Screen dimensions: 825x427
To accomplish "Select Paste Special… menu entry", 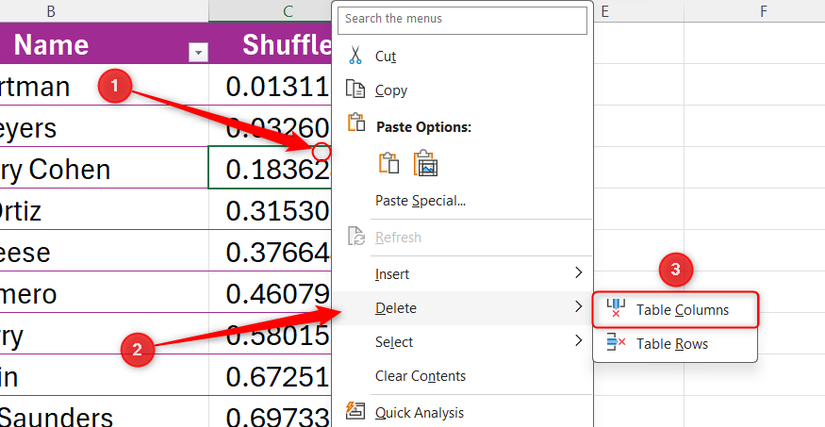I will (x=462, y=200).
